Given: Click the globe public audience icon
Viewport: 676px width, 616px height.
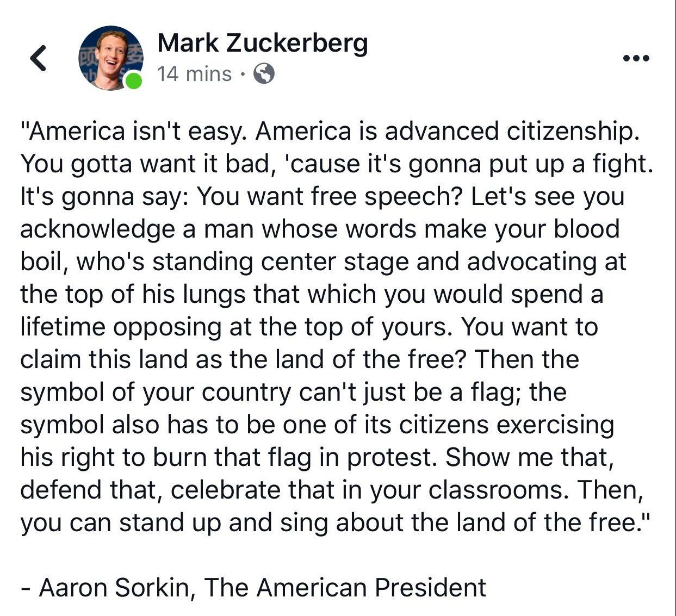Looking at the screenshot, I should [x=264, y=73].
